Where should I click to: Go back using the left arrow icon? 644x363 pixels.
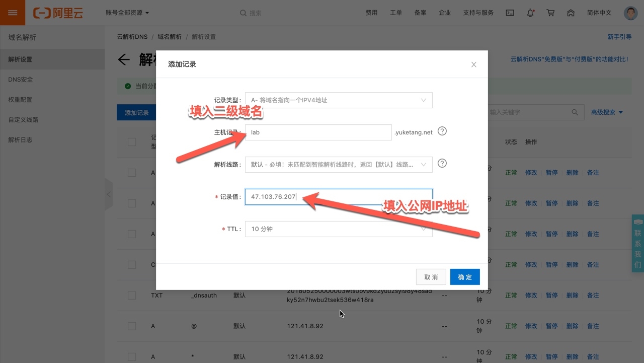click(x=124, y=60)
